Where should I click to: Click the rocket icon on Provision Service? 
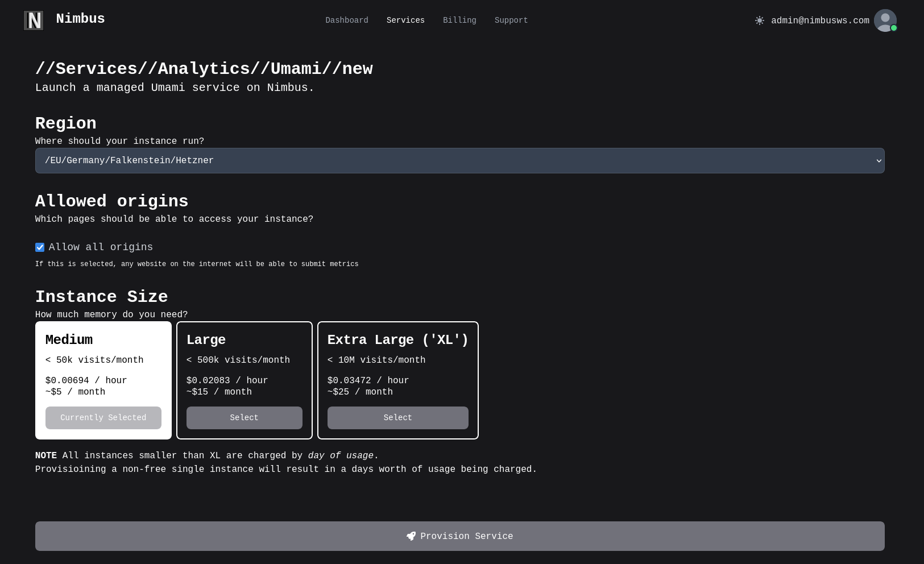click(x=411, y=536)
